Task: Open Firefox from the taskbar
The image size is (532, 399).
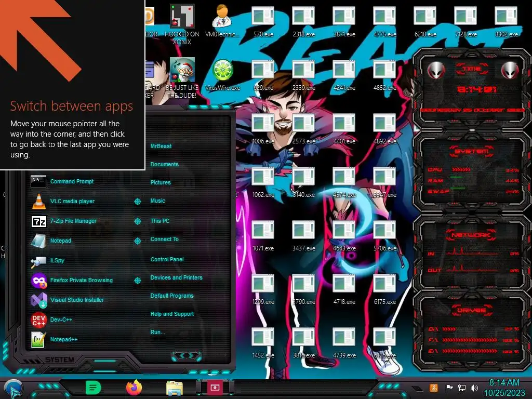Action: pos(134,388)
